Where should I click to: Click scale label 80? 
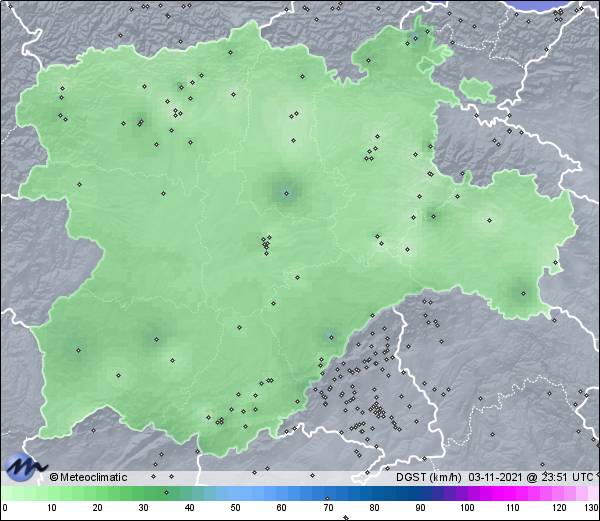(x=374, y=507)
